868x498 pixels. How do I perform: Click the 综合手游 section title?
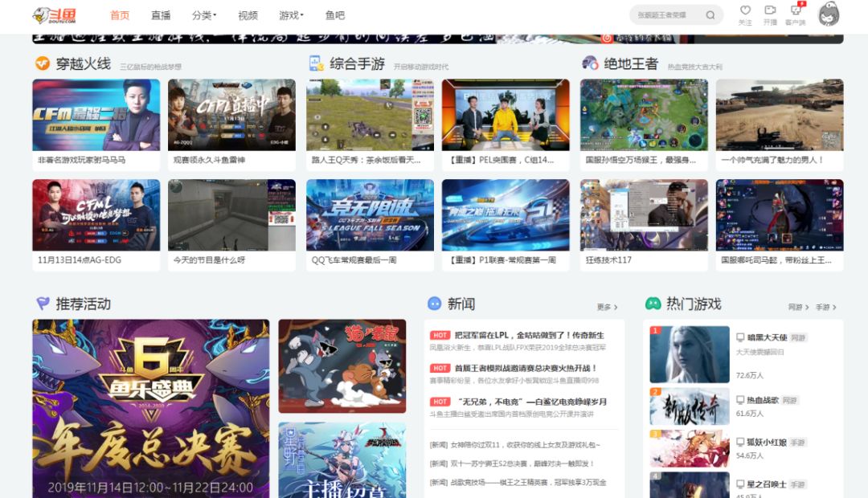click(x=357, y=63)
